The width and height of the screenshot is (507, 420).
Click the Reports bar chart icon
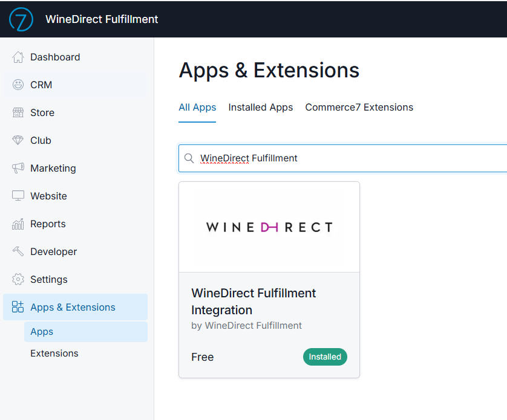coord(18,224)
